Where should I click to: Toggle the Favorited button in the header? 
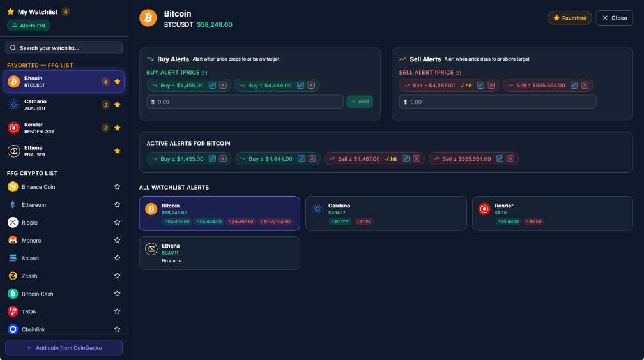pos(570,18)
